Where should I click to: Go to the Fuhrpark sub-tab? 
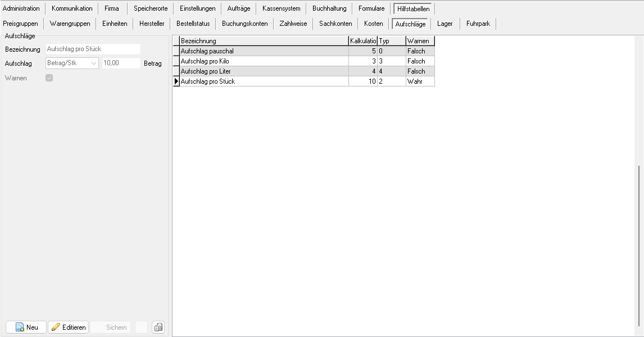(478, 24)
